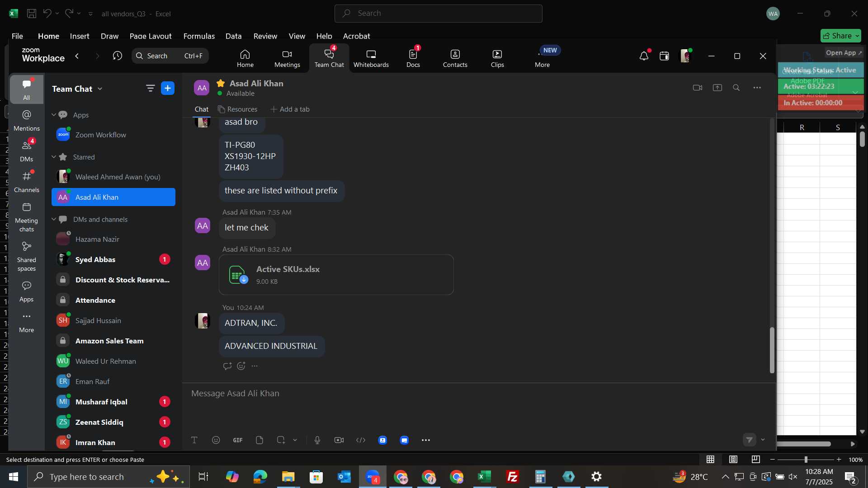Open Docs in Zoom toolbar
This screenshot has height=488, width=868.
tap(413, 58)
